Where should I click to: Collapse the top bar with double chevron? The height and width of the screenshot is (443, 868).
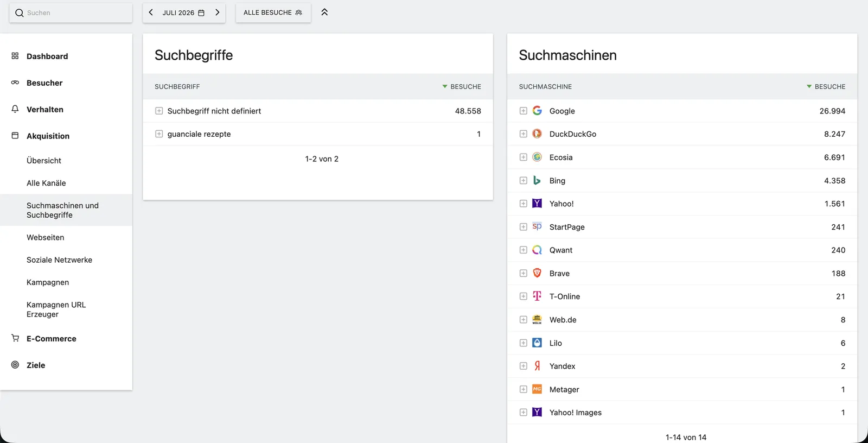(x=324, y=12)
